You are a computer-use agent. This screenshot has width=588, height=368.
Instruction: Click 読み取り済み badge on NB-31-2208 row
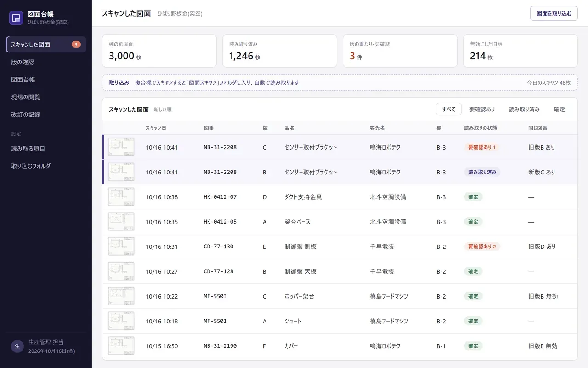[482, 172]
